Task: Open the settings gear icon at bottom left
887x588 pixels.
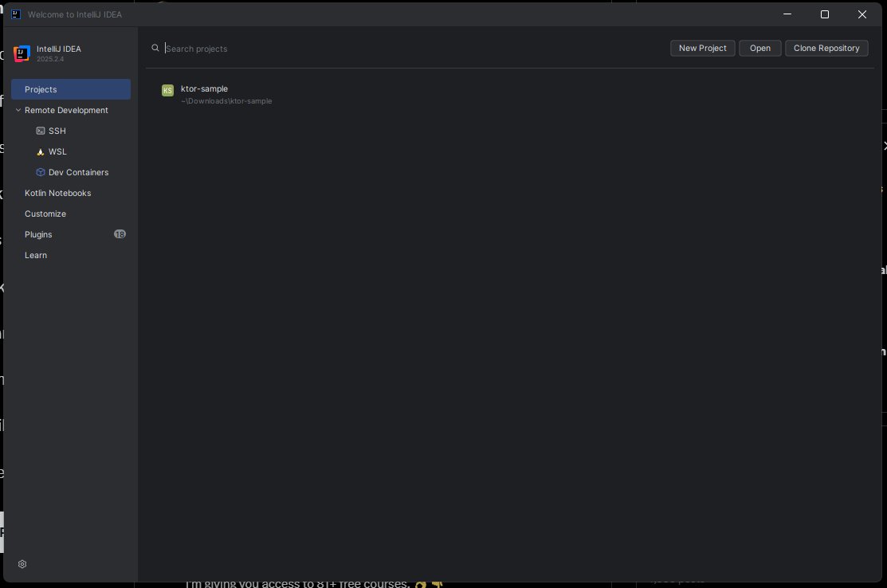Action: click(x=22, y=564)
